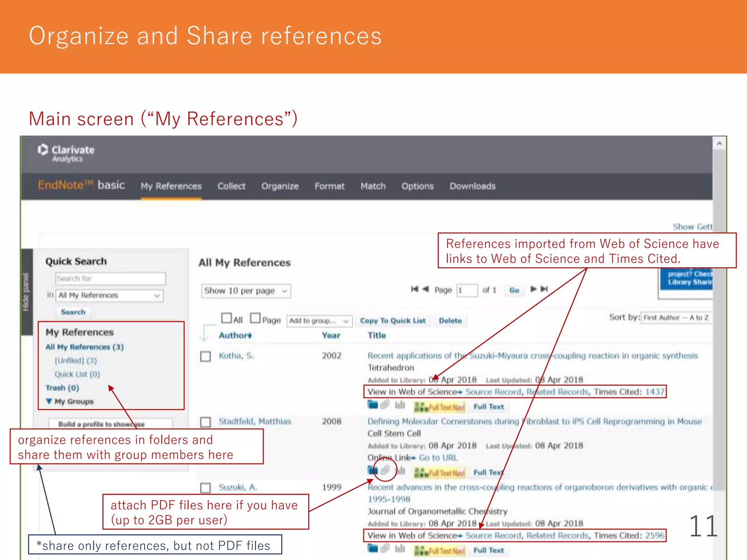The height and width of the screenshot is (560, 747).
Task: Click Full Text Navi icon for Kotha reference
Action: coord(440,407)
